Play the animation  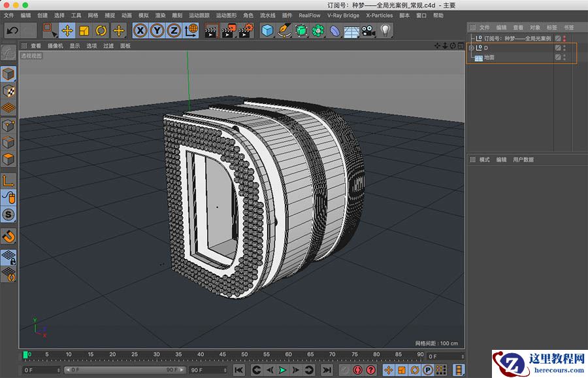282,369
